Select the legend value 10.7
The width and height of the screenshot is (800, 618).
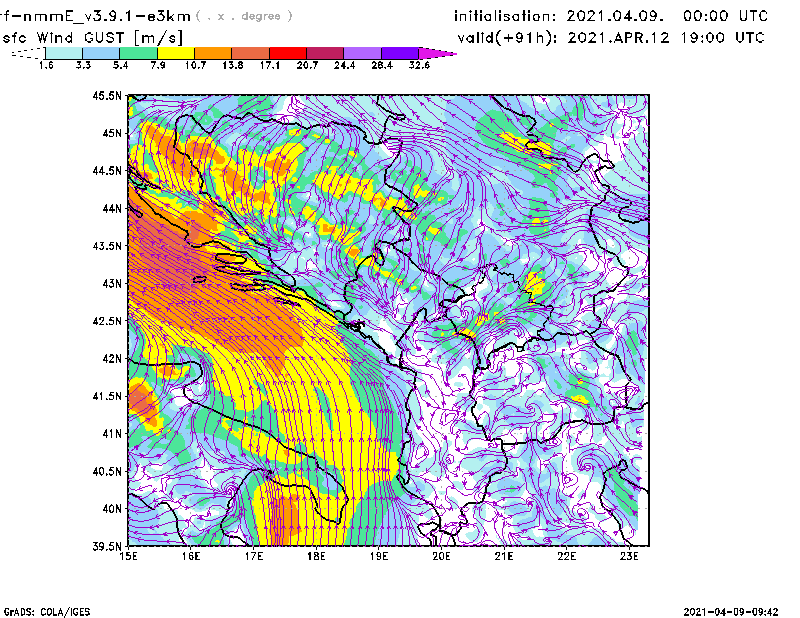[195, 65]
